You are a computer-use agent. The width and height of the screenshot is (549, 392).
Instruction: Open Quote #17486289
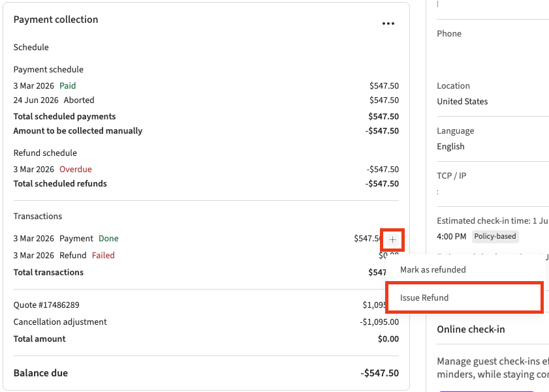pyautogui.click(x=46, y=305)
